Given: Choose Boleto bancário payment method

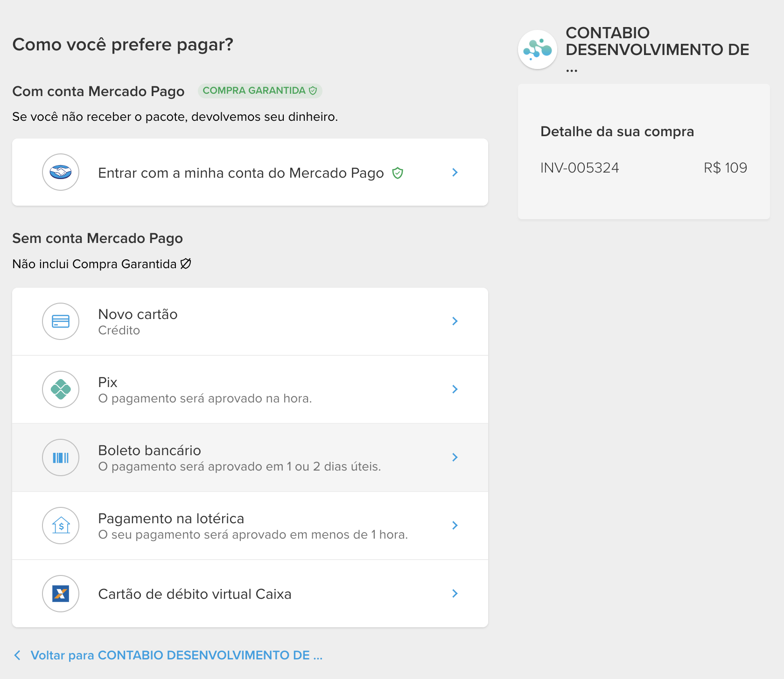Looking at the screenshot, I should pyautogui.click(x=250, y=457).
